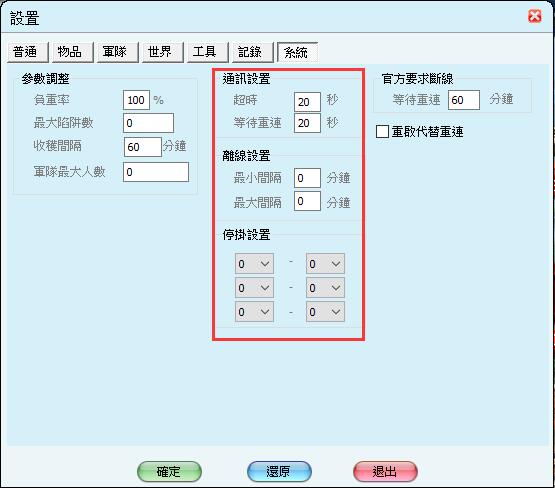Close the 設置 dialog with red X
This screenshot has width=555, height=488.
534,16
